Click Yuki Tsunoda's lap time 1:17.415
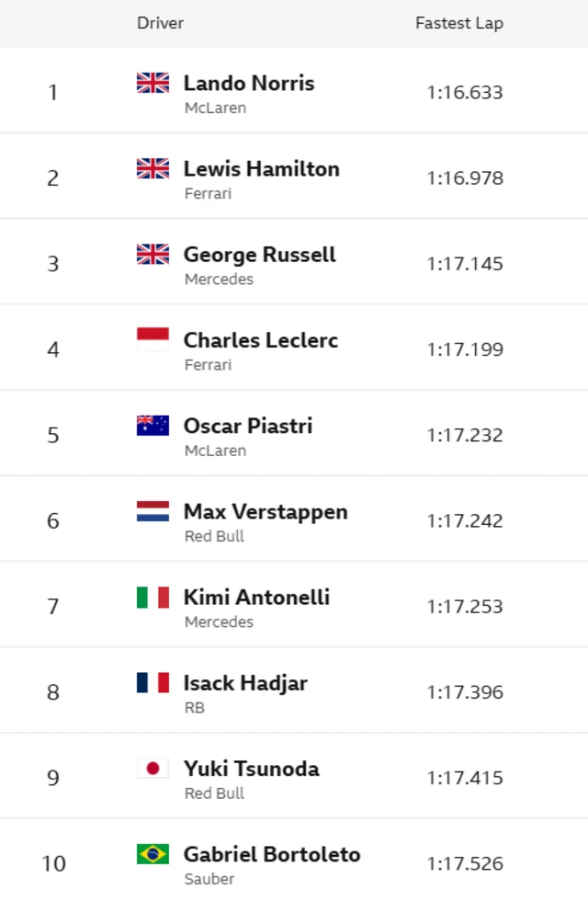The width and height of the screenshot is (588, 901). (x=465, y=778)
